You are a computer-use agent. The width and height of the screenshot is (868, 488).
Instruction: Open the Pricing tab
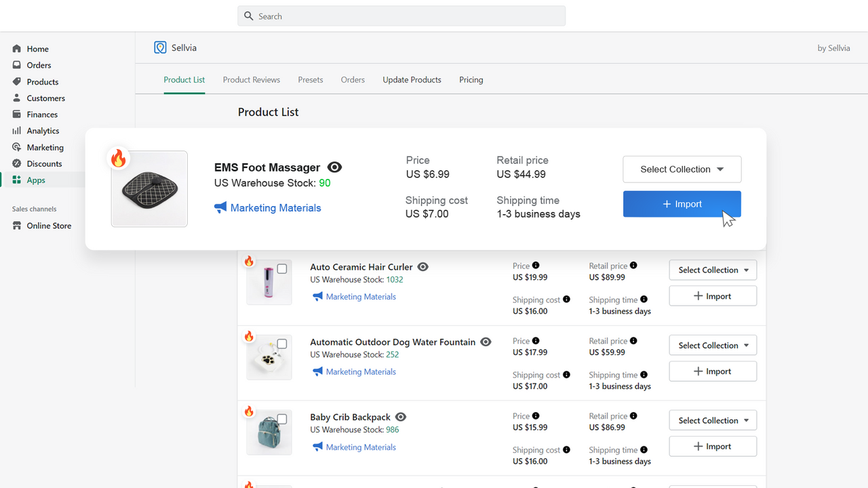click(x=471, y=79)
